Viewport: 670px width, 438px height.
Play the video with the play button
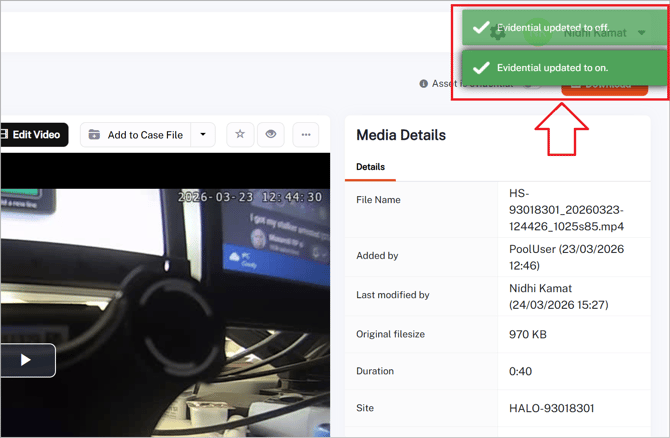click(26, 360)
